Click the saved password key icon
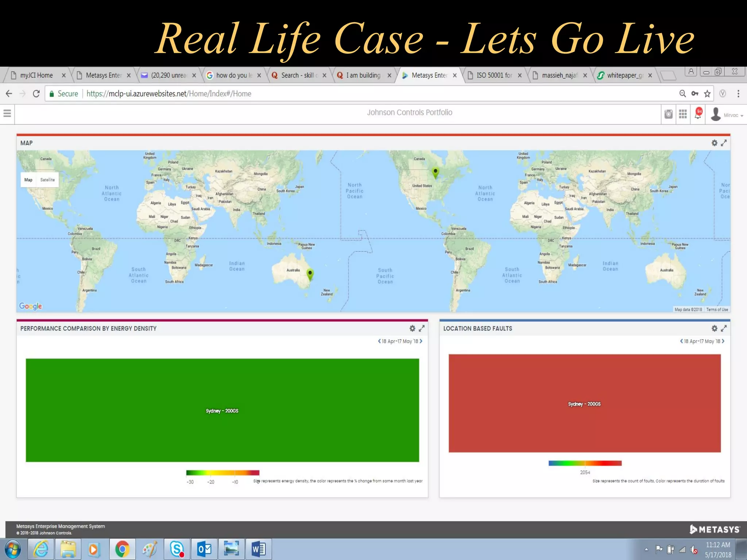This screenshot has height=560, width=747. pos(695,94)
